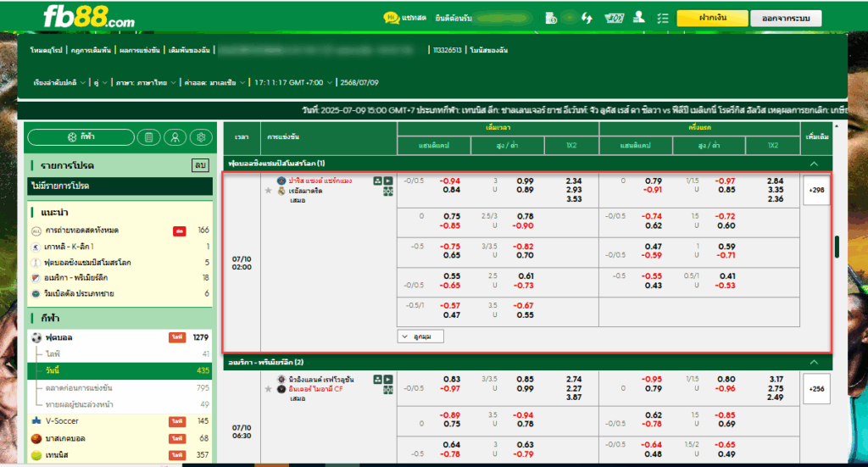868x467 pixels.
Task: Select ตลาดก่อนการแข่งขัน pre-match market
Action: click(x=120, y=388)
